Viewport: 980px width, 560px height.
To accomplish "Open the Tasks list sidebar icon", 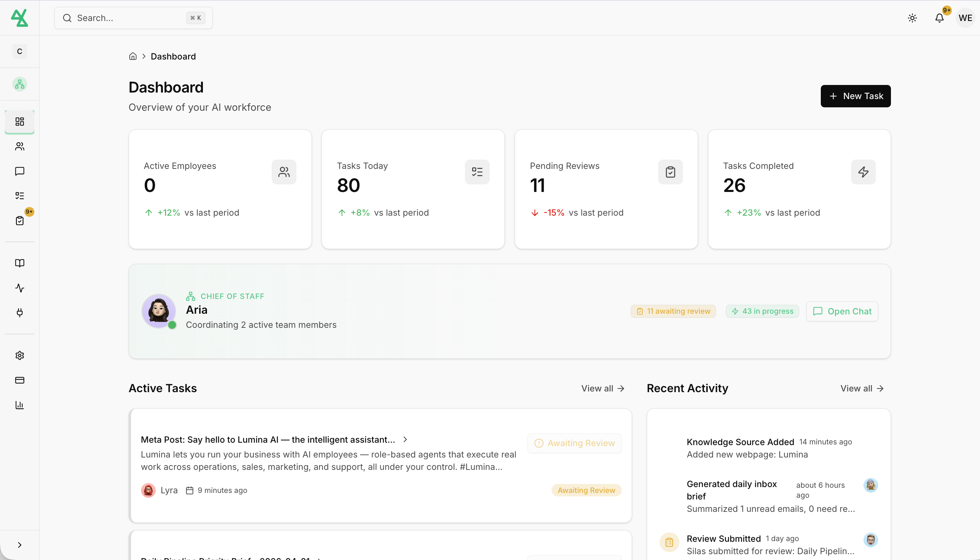I will click(x=20, y=196).
